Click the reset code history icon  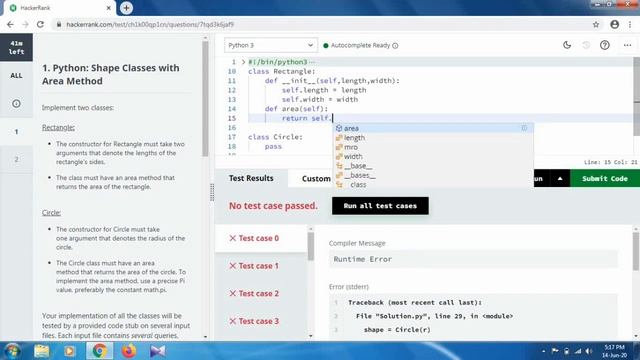pyautogui.click(x=586, y=45)
